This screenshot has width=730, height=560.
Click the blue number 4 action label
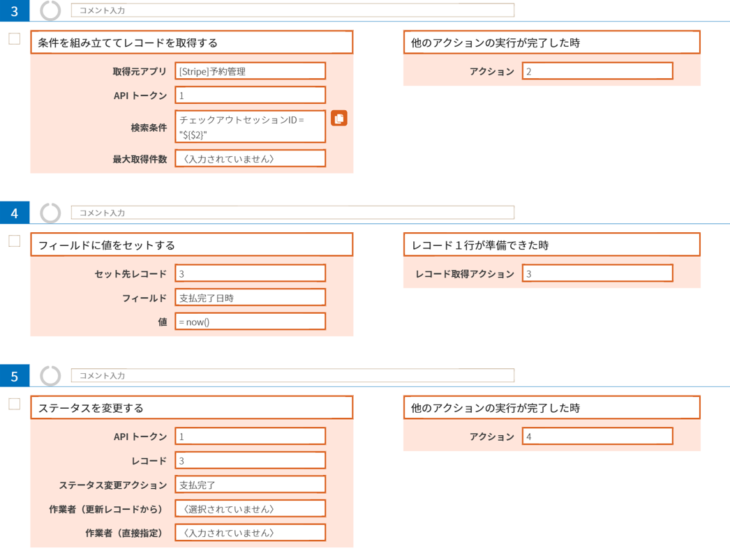tap(15, 213)
